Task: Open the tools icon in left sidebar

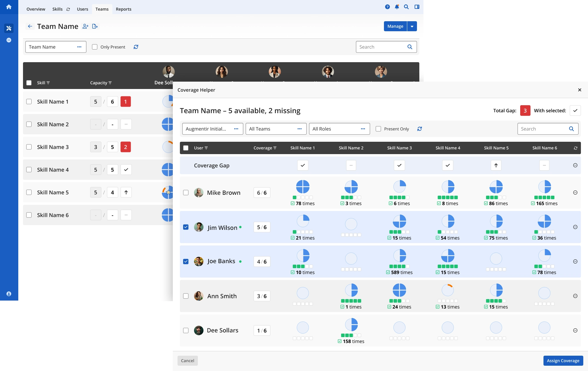Action: coord(9,28)
